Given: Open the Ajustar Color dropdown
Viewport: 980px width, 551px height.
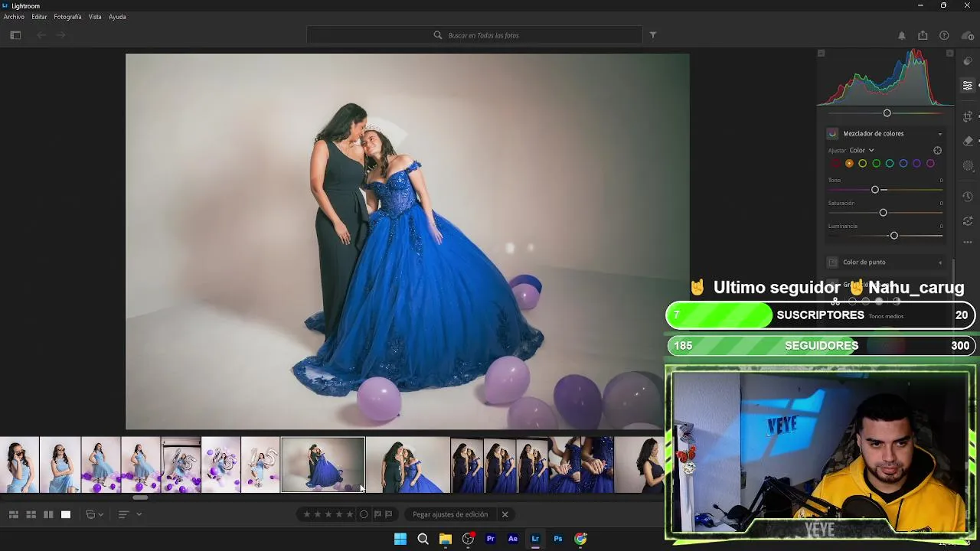Looking at the screenshot, I should 861,151.
